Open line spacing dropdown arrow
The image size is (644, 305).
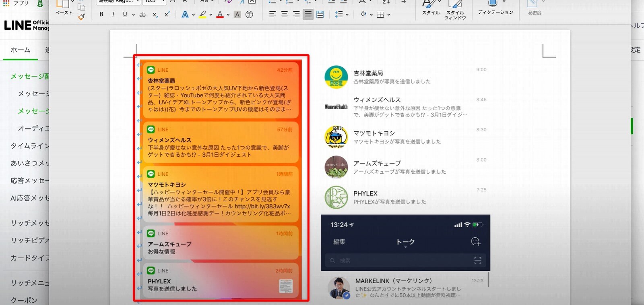tap(347, 15)
